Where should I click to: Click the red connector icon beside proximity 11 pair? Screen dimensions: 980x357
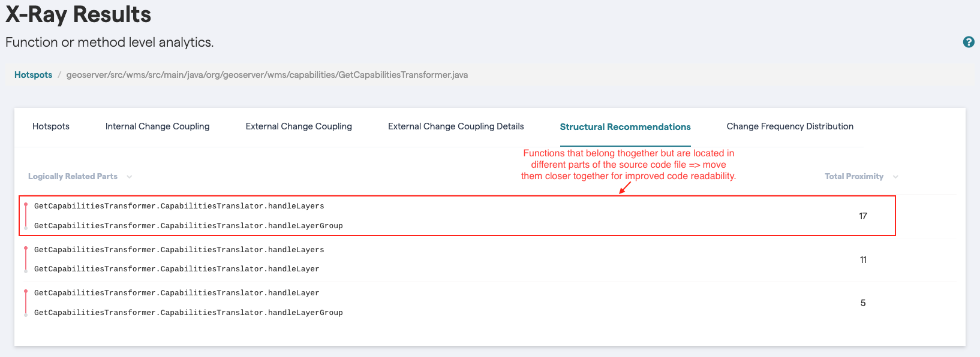[x=26, y=259]
